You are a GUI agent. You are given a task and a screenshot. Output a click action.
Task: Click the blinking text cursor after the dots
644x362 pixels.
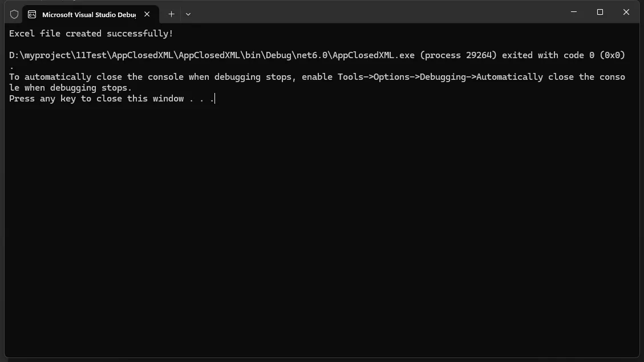point(214,99)
